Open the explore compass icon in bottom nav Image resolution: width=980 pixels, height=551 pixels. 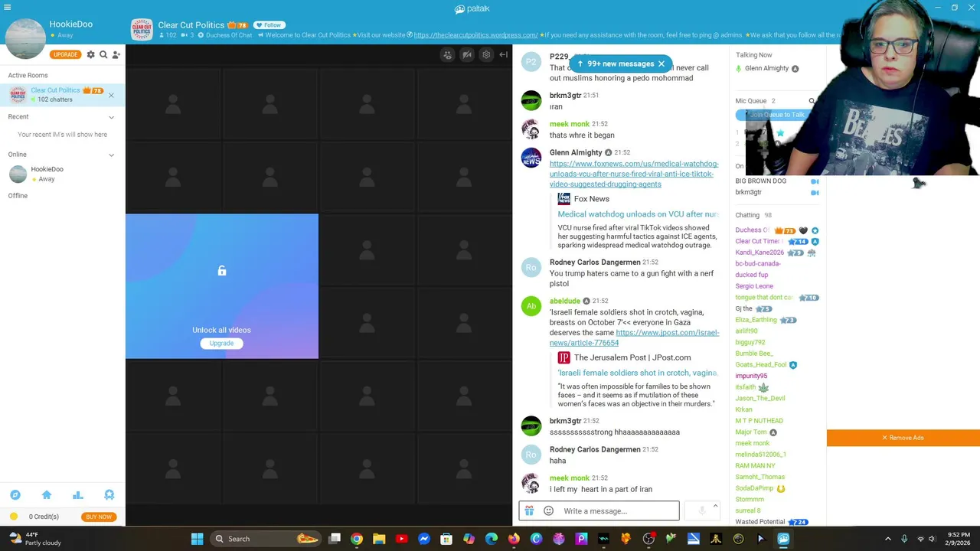[15, 495]
